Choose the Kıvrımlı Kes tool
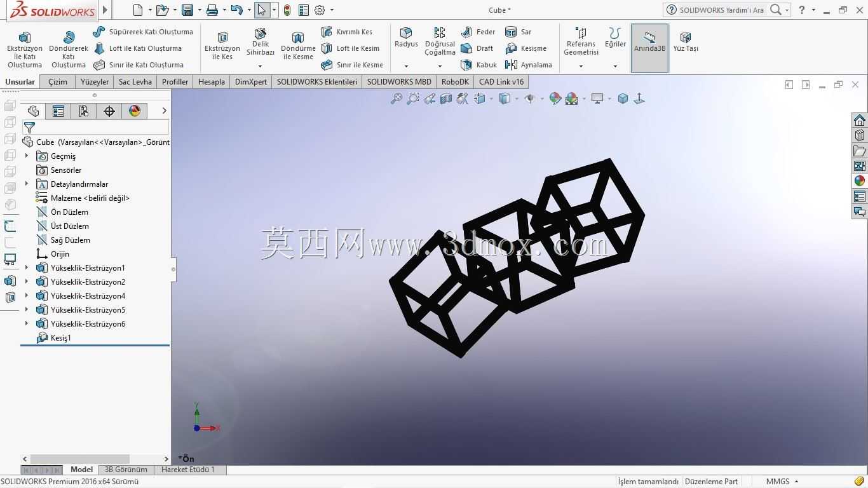The width and height of the screenshot is (868, 488). coord(347,32)
